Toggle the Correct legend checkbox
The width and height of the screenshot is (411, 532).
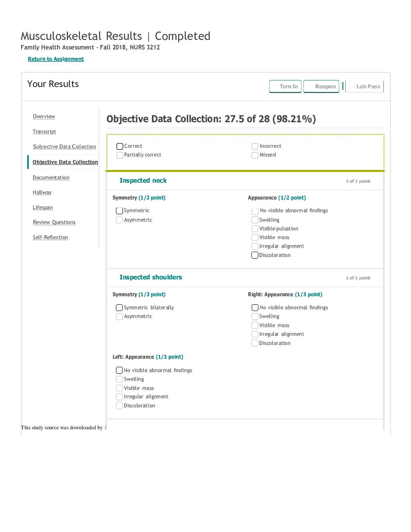pyautogui.click(x=120, y=146)
